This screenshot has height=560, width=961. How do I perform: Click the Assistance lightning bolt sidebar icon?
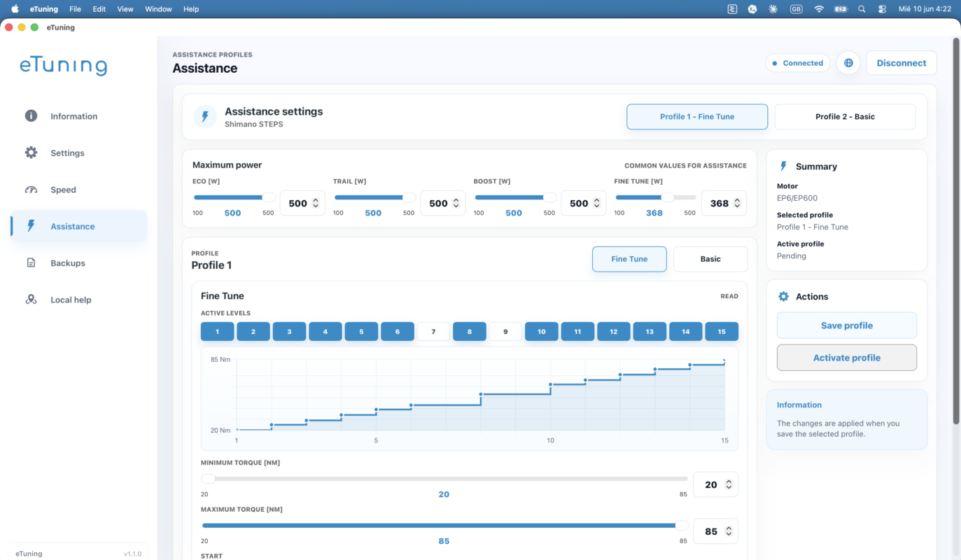point(31,226)
